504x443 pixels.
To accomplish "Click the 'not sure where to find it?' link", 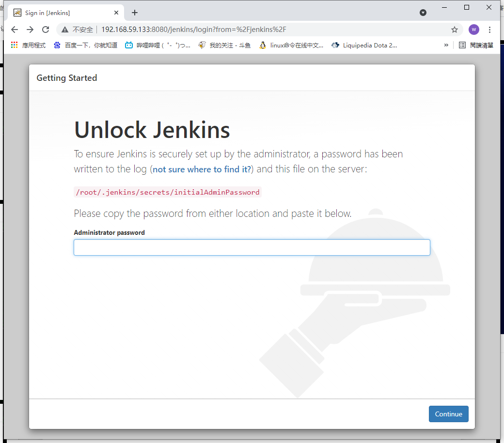I will point(202,169).
